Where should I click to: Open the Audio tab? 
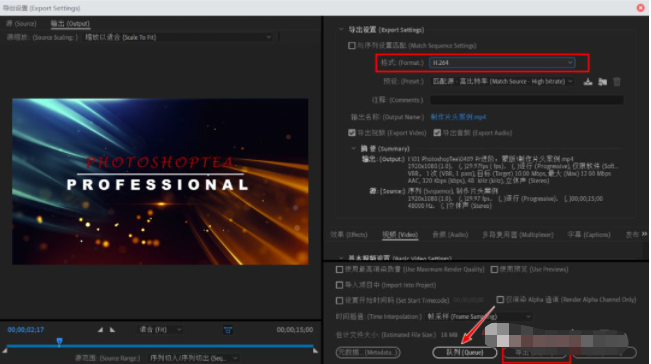coord(450,235)
